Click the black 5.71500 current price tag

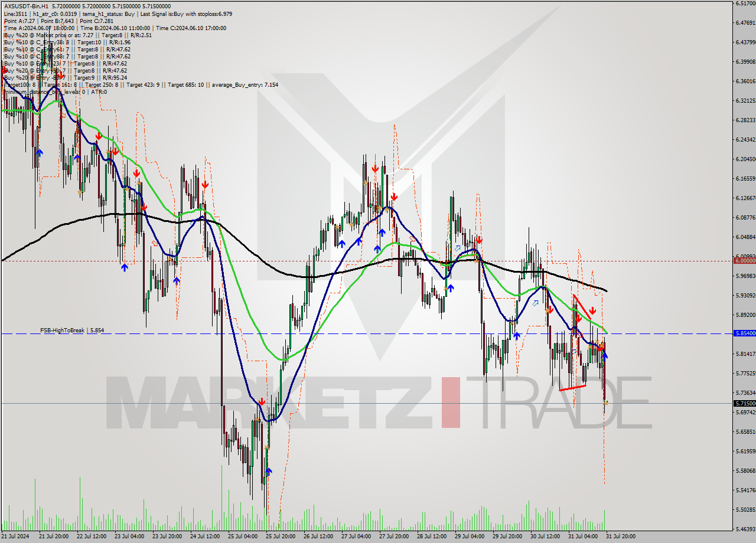(744, 403)
